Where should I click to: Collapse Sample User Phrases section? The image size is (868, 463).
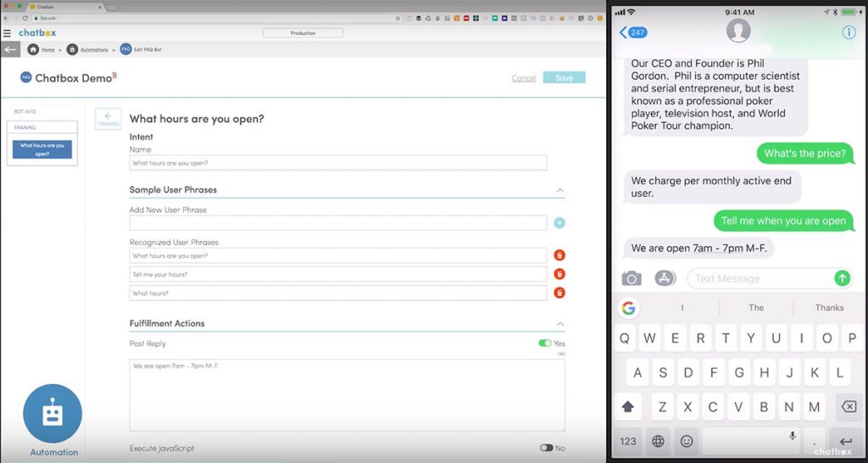pos(560,190)
